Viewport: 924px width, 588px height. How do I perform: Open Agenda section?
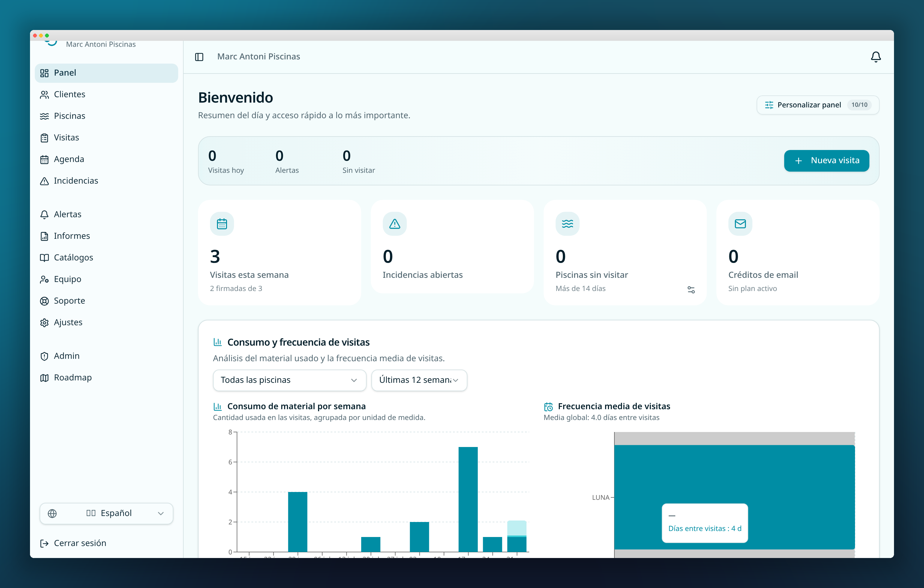click(x=106, y=159)
